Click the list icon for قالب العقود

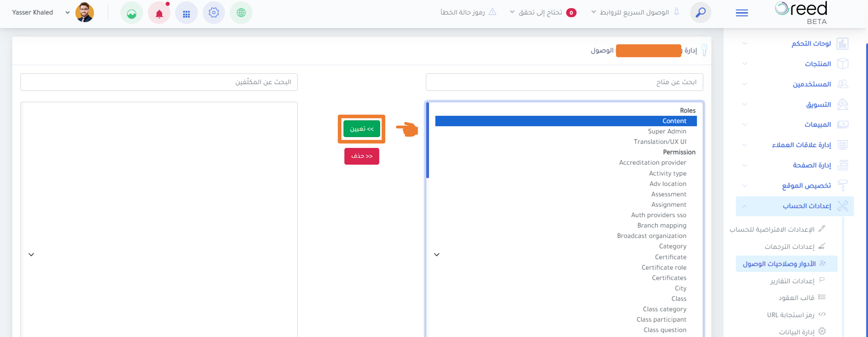pos(822,297)
